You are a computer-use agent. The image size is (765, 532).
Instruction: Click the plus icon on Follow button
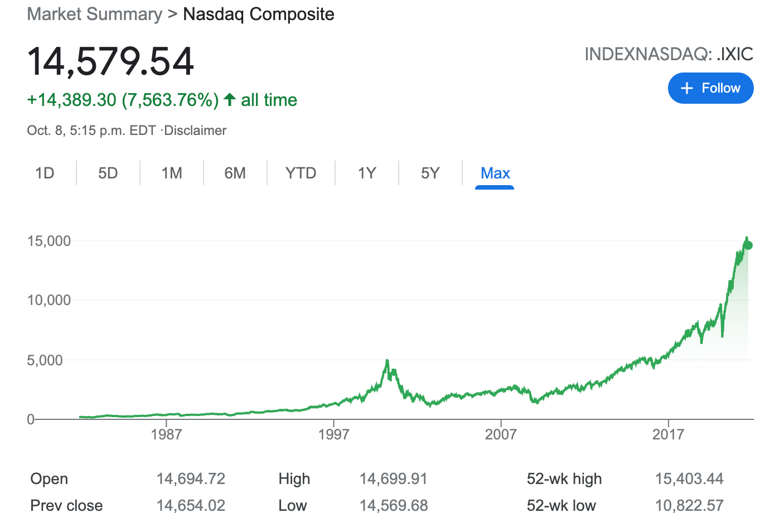[x=687, y=88]
